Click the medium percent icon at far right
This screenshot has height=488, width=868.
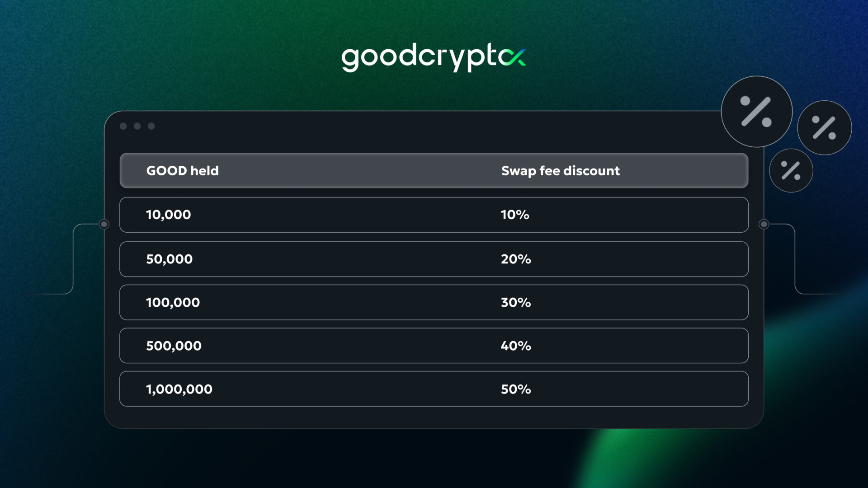pos(824,128)
